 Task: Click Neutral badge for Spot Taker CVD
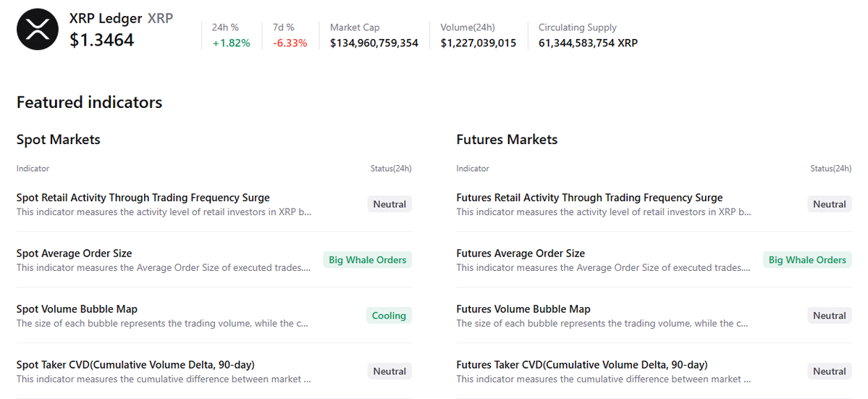(389, 371)
